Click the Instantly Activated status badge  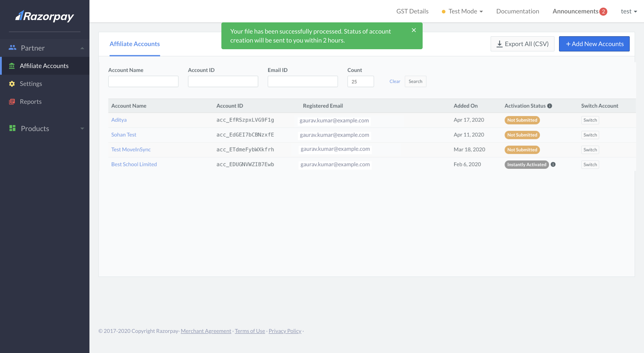[527, 164]
